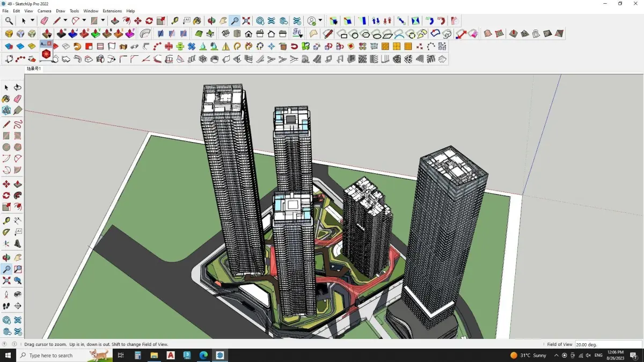Select the Dimension tool in left toolbar

pos(18,221)
